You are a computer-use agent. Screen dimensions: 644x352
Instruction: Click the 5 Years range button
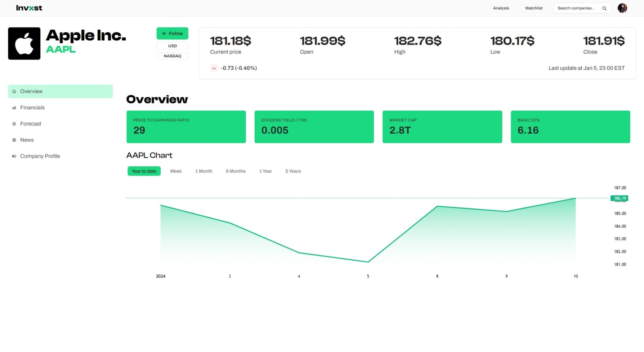[293, 171]
